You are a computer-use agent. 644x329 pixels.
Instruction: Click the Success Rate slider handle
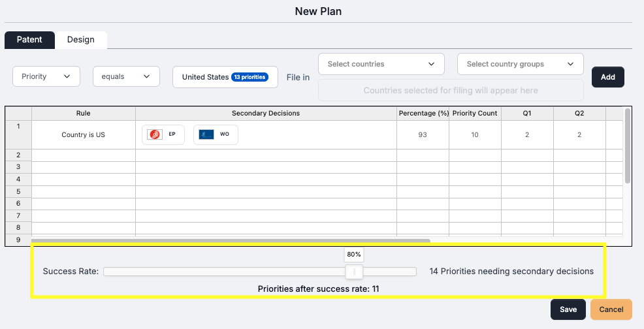354,272
